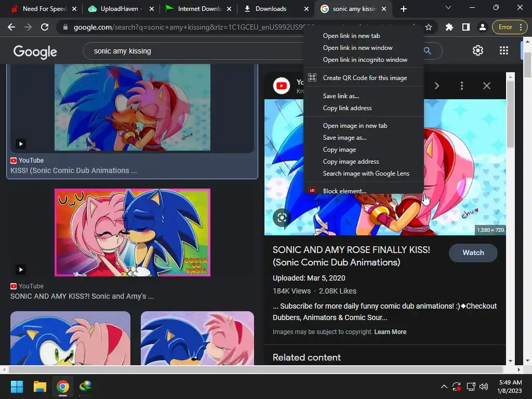Image resolution: width=532 pixels, height=399 pixels.
Task: Close the sonic amy kissing tab
Action: (384, 9)
